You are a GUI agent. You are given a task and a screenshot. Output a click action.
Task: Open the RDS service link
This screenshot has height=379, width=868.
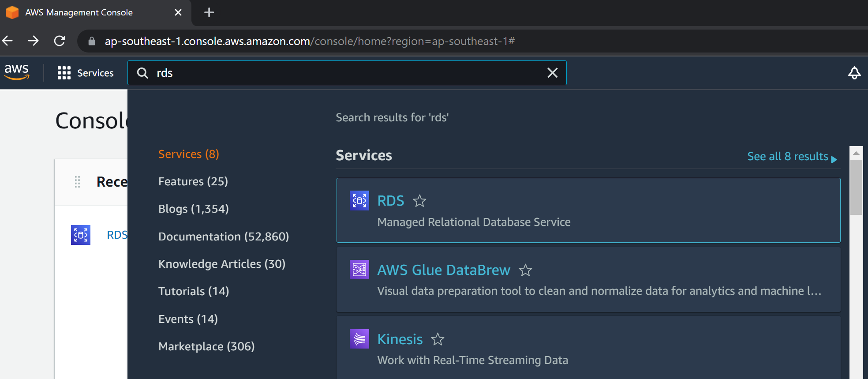pyautogui.click(x=390, y=201)
